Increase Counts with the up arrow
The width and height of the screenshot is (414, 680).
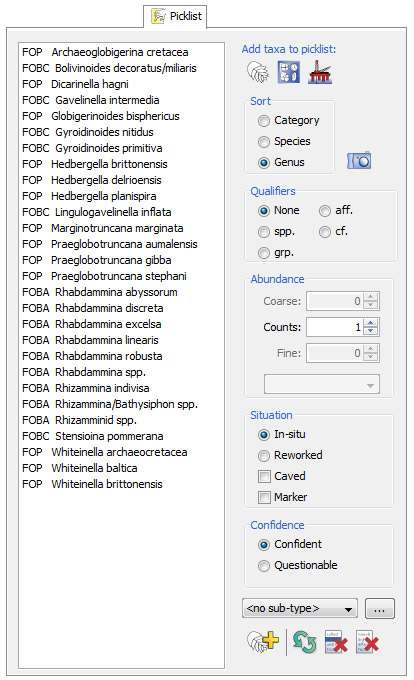371,323
